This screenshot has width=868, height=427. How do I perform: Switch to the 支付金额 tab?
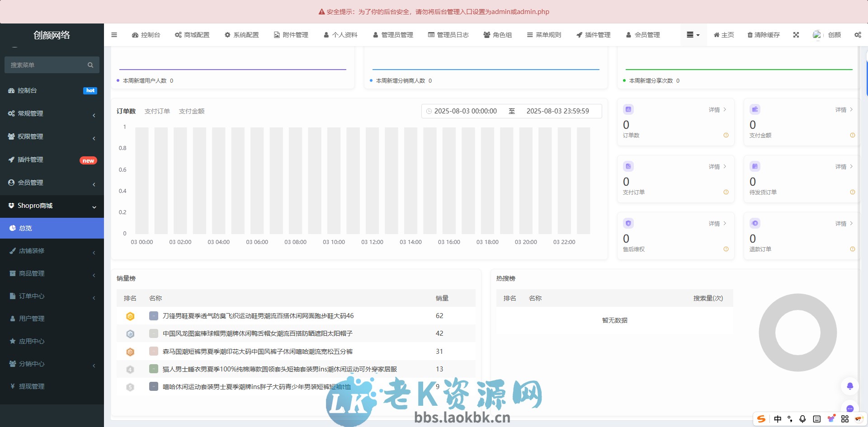coord(192,111)
